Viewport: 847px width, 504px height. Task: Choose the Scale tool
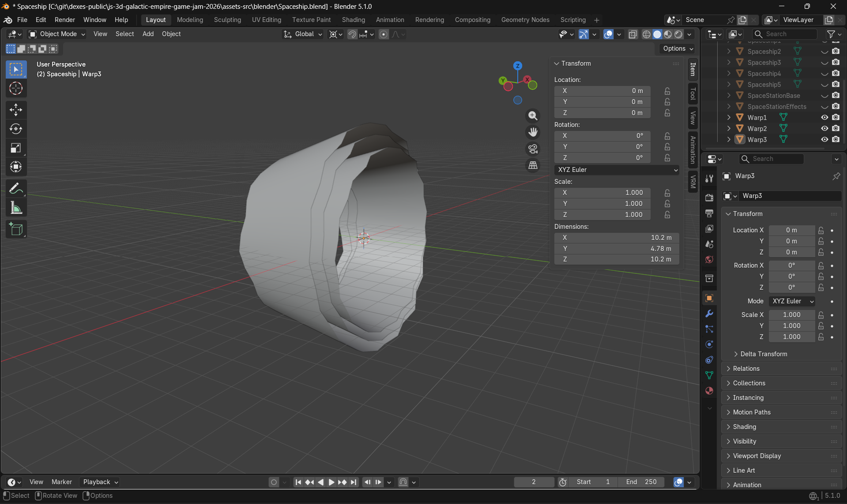click(16, 148)
